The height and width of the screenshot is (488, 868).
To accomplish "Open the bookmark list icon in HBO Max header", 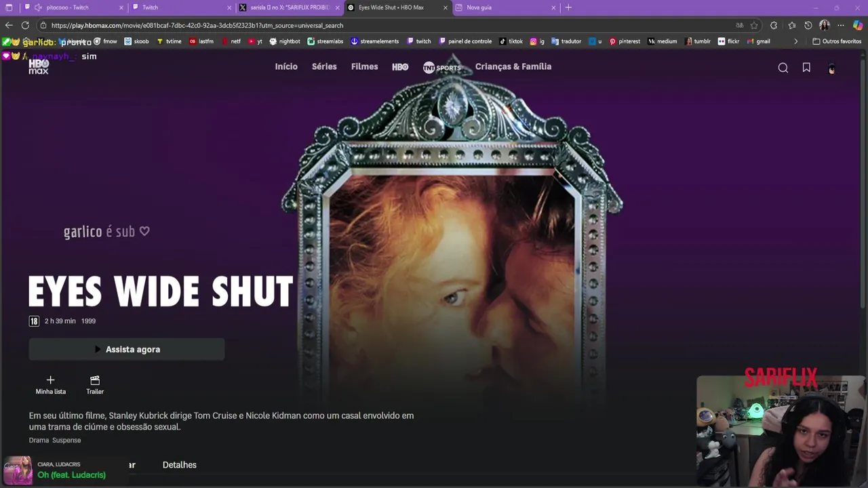I will 806,68.
